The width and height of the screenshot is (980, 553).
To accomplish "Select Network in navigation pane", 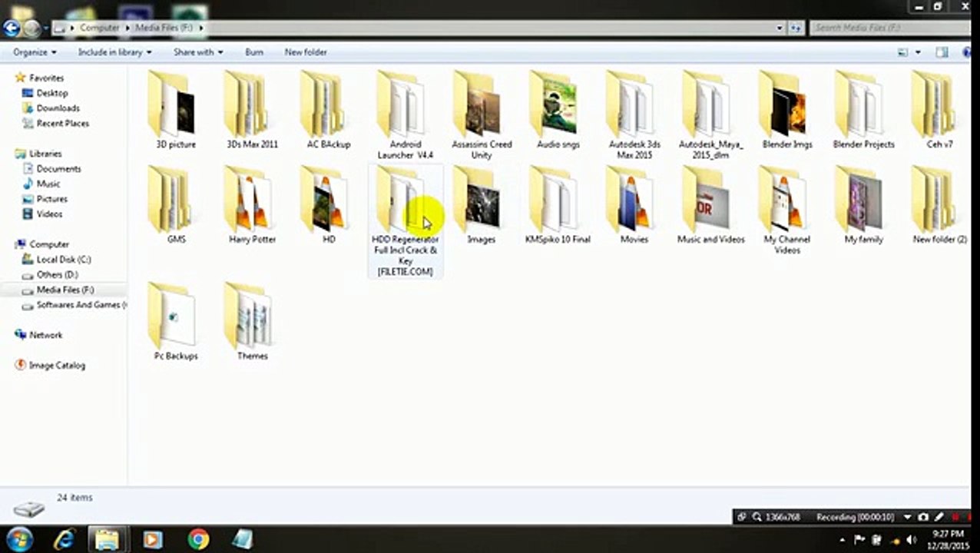I will [45, 335].
